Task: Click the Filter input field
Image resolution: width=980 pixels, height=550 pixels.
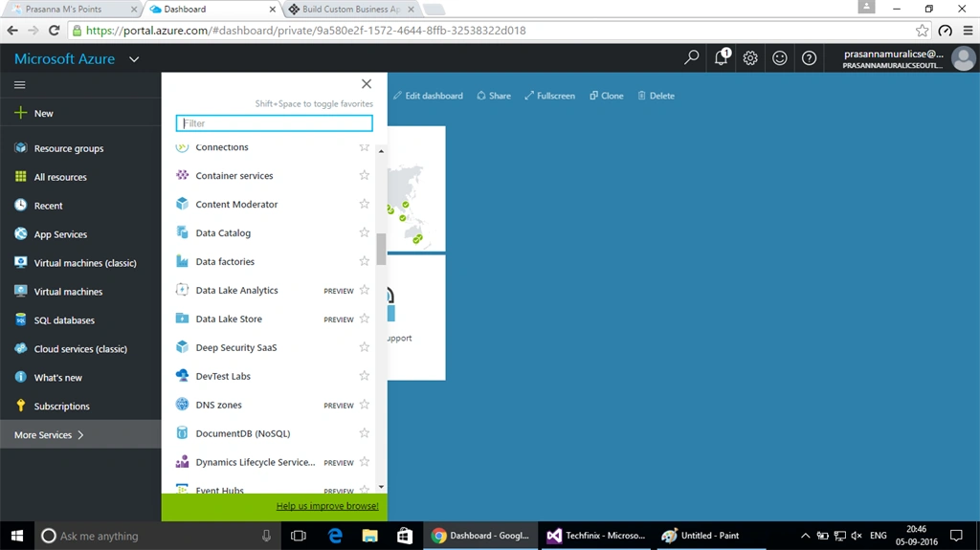Action: (275, 123)
